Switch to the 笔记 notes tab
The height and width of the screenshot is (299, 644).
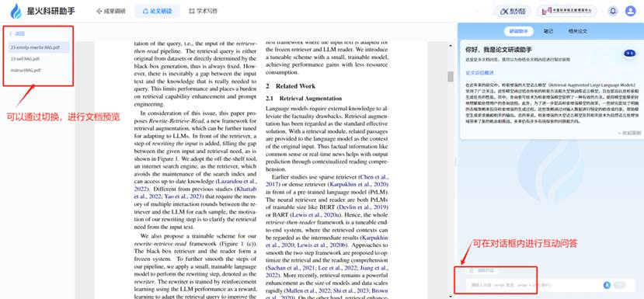(548, 31)
